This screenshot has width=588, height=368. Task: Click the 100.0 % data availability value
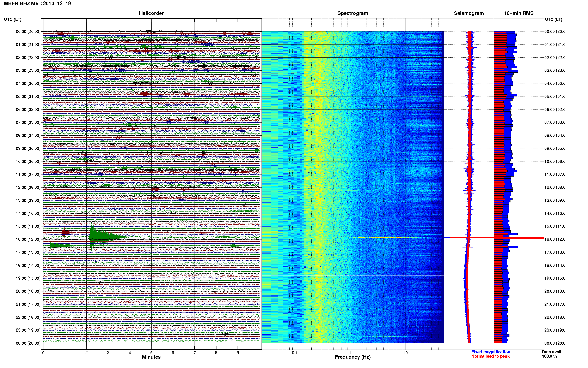pos(549,356)
